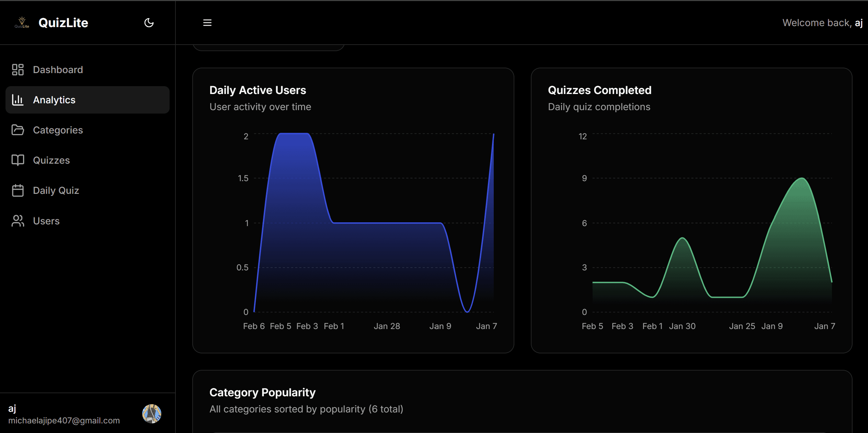Open the Categories section
This screenshot has height=433, width=868.
[x=58, y=130]
